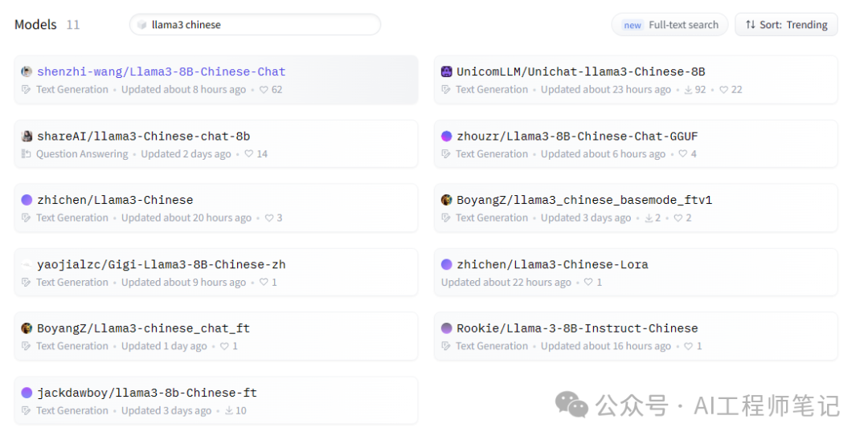Click the heart icon on Llama3-8B-Chinese-Chat card
The width and height of the screenshot is (868, 440).
click(264, 90)
